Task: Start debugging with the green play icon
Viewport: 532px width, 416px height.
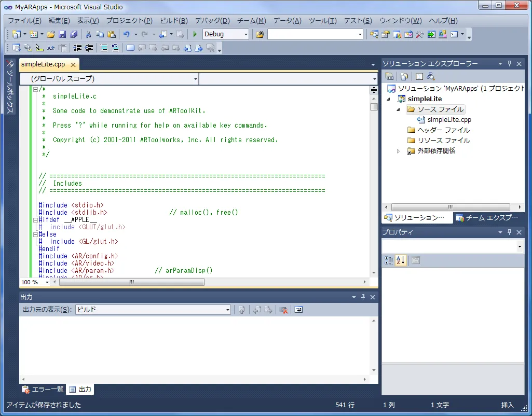Action: click(195, 34)
